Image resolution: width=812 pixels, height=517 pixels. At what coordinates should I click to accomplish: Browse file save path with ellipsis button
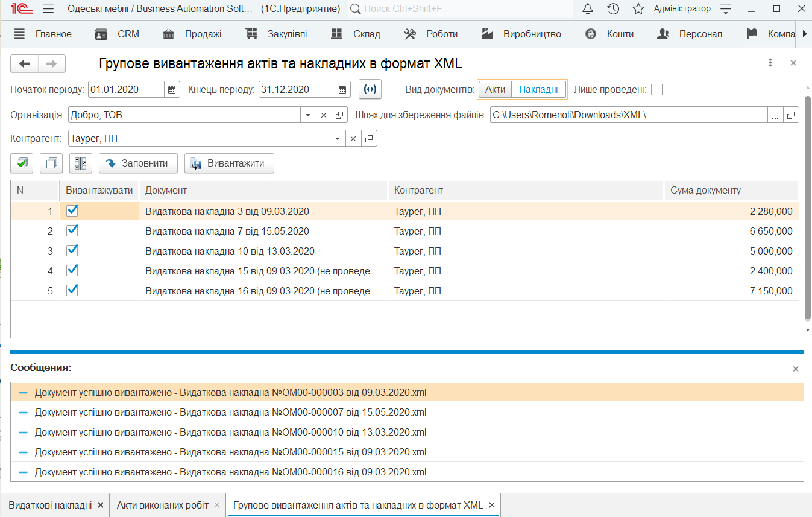point(775,115)
